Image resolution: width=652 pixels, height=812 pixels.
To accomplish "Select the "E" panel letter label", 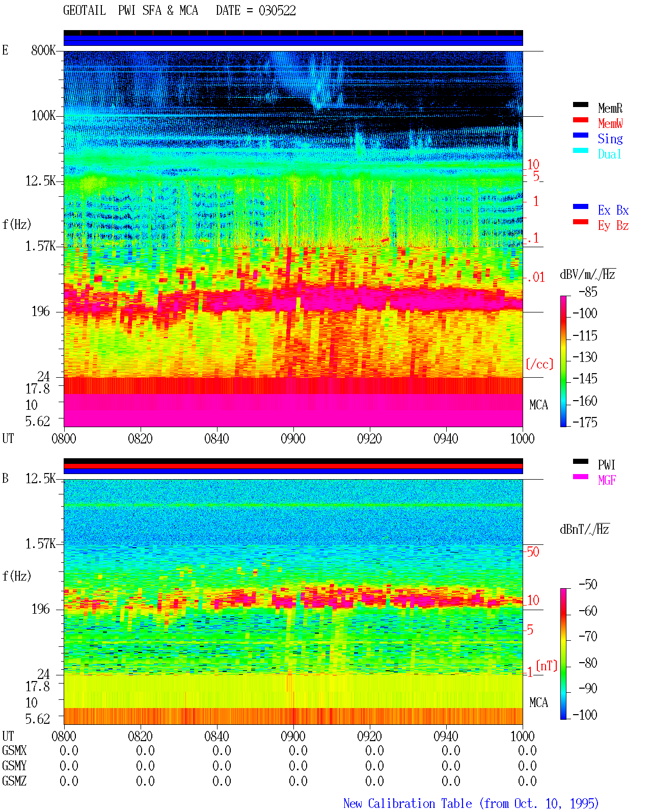I will tap(6, 50).
